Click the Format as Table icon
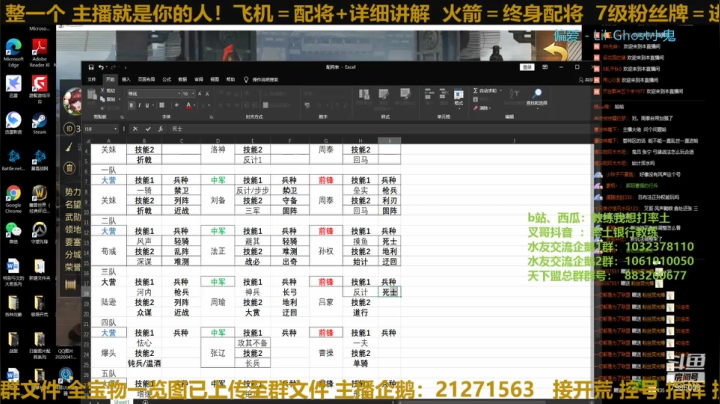This screenshot has height=404, width=720. tap(384, 95)
